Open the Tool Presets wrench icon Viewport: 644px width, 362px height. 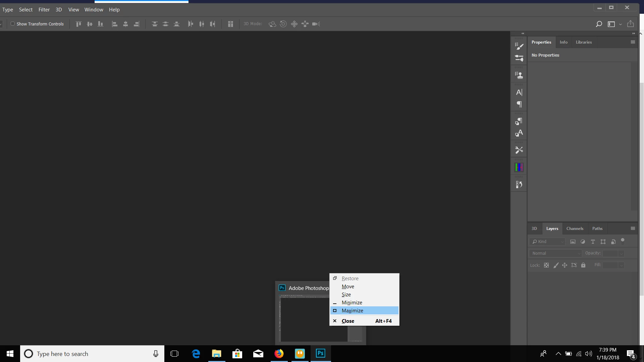tap(519, 150)
